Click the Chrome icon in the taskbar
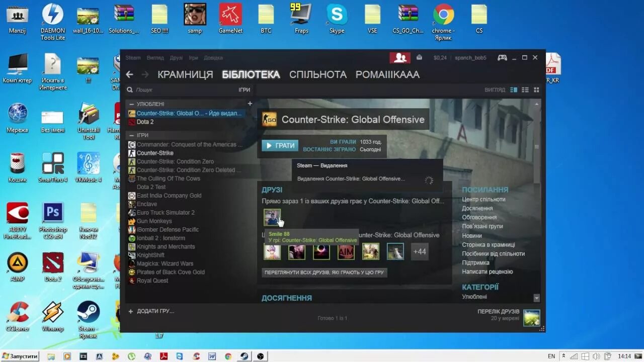The width and height of the screenshot is (644, 362). click(228, 356)
